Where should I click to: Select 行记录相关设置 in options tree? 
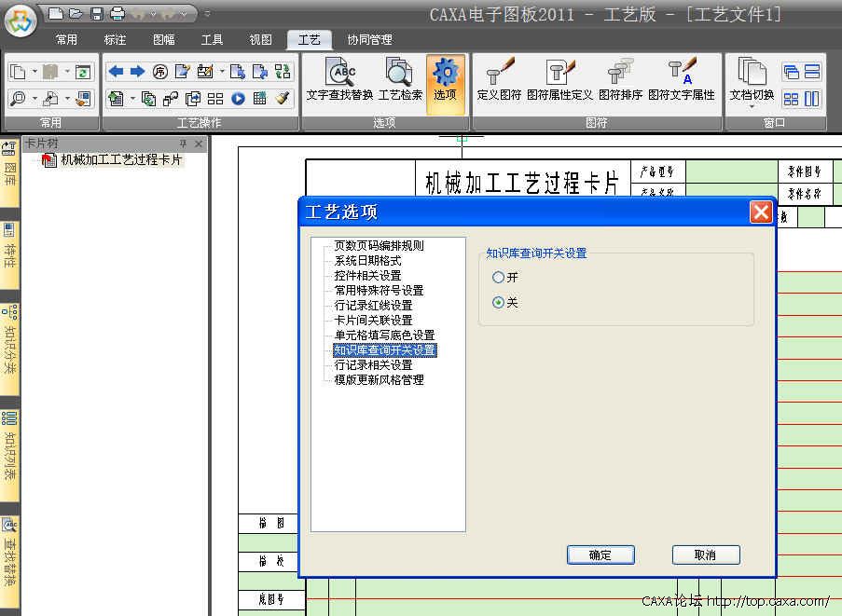pyautogui.click(x=373, y=365)
